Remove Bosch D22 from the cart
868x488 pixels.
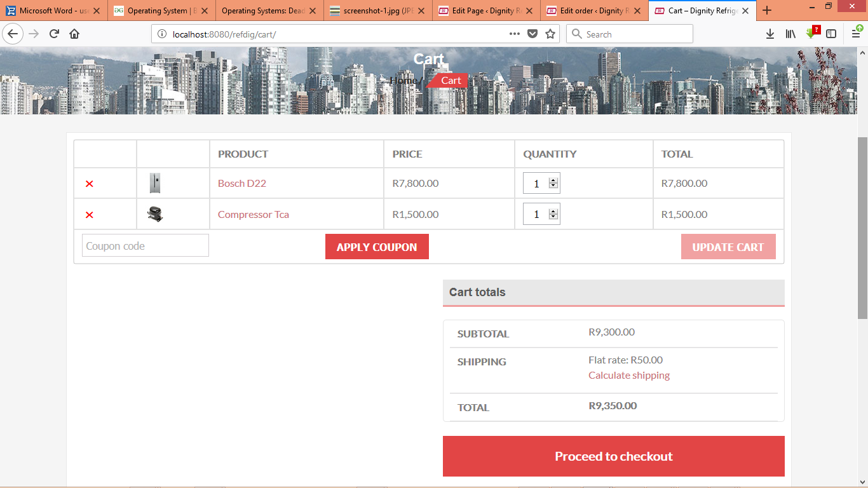click(x=90, y=184)
